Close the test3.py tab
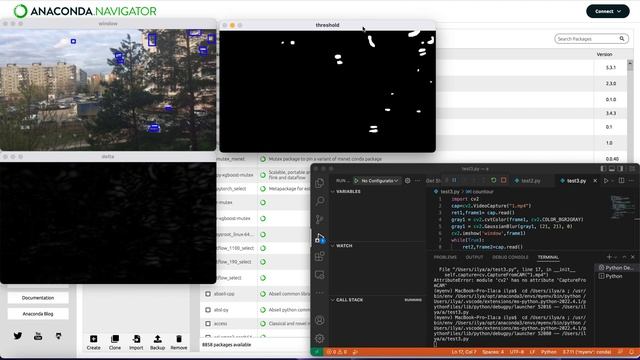The width and height of the screenshot is (640, 360). pos(595,180)
